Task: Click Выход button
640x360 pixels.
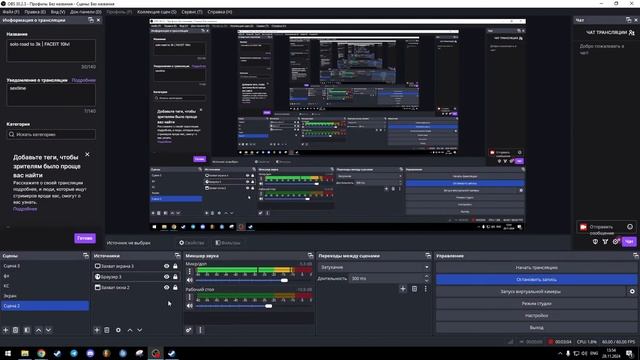Action: coord(536,327)
